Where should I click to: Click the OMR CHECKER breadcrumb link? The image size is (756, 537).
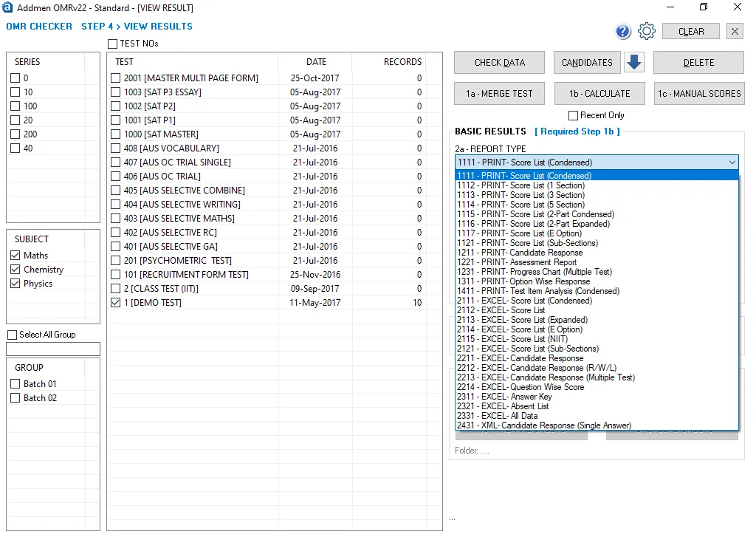click(39, 27)
